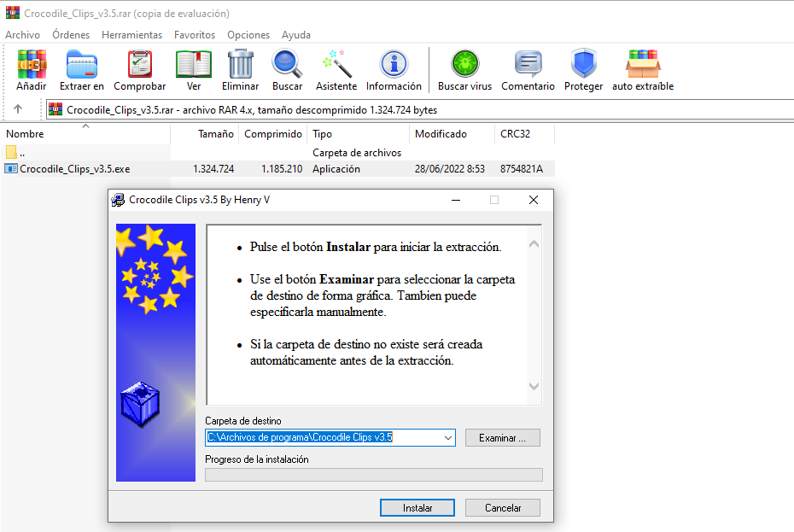The height and width of the screenshot is (532, 794).
Task: Open the Herramientas menu
Action: pyautogui.click(x=131, y=35)
